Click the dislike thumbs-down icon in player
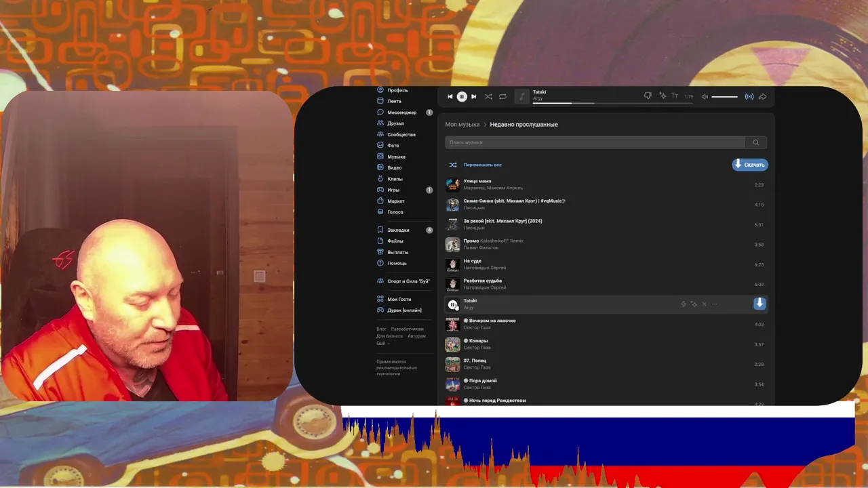Image resolution: width=868 pixels, height=488 pixels. click(648, 96)
